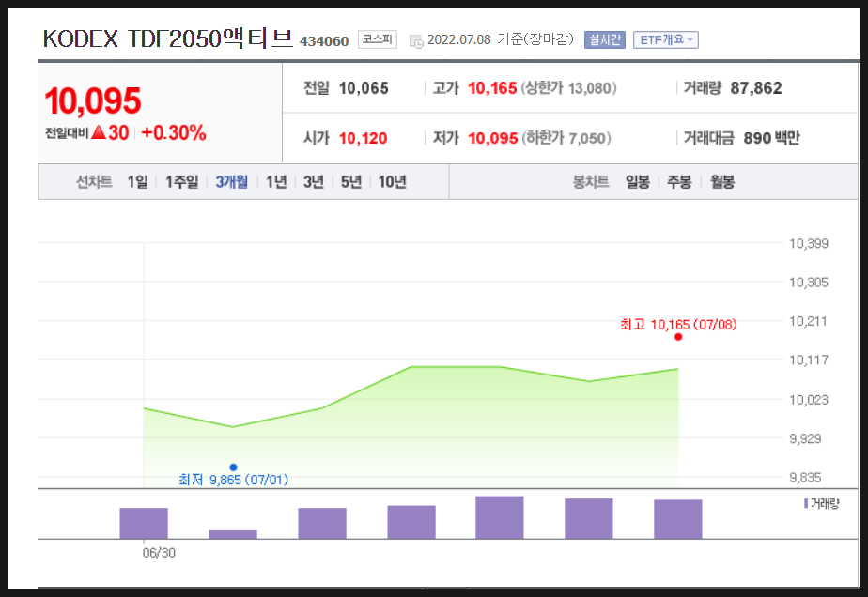Click the 거래량 value 87,862
Screen dimensions: 868x597
756,88
